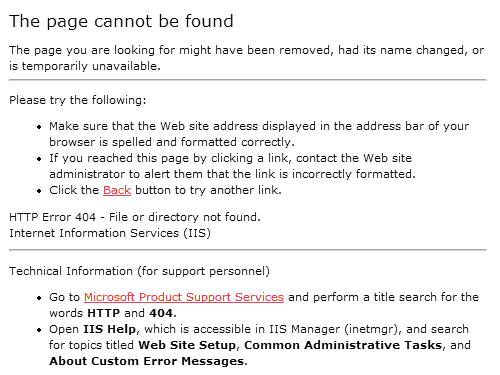The image size is (500, 375).
Task: Click 'The page cannot be found' heading
Action: pos(121,22)
